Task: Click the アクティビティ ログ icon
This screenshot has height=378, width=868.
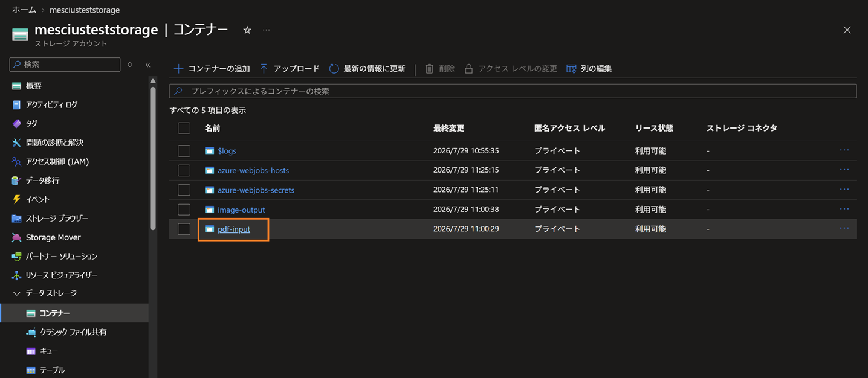Action: 16,105
